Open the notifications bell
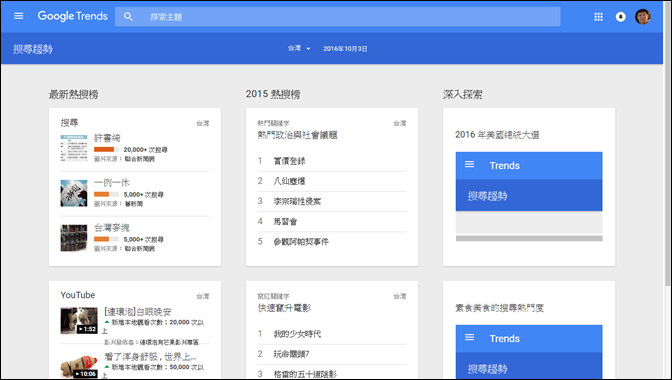This screenshot has height=380, width=672. coord(620,17)
